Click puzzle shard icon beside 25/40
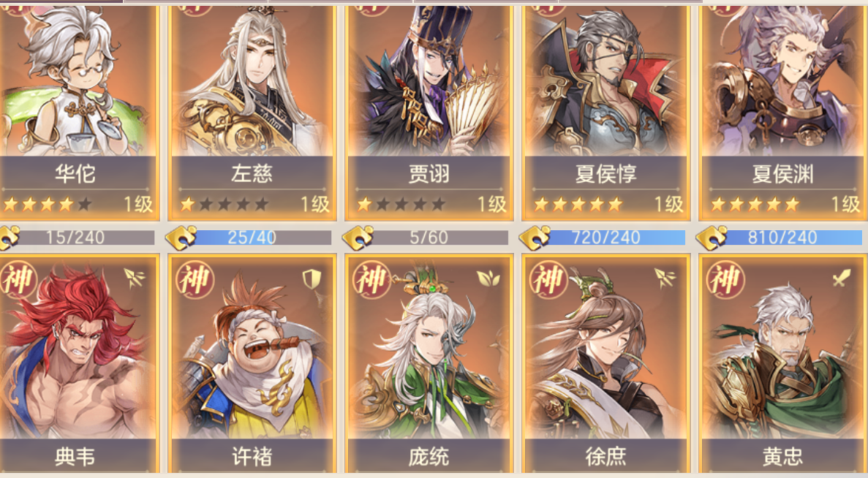868x478 pixels. 181,238
